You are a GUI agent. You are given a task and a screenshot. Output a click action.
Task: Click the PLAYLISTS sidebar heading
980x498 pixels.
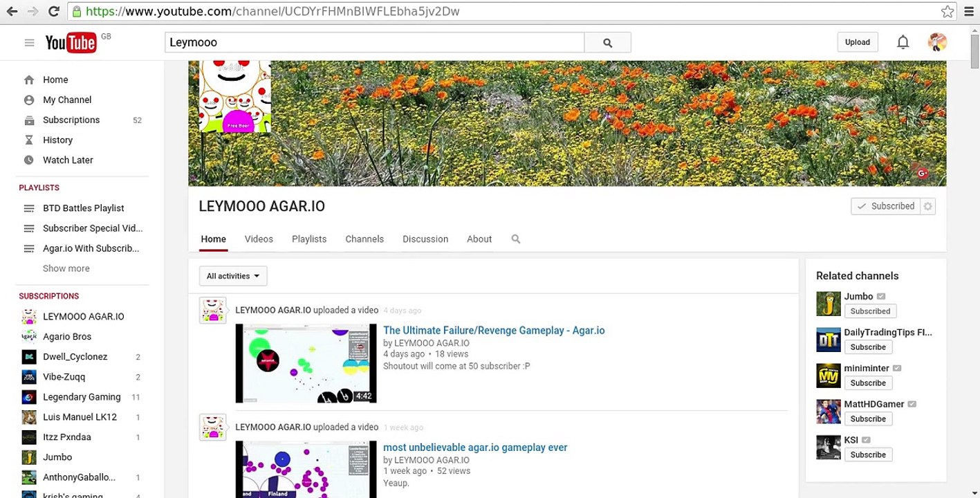pyautogui.click(x=39, y=188)
